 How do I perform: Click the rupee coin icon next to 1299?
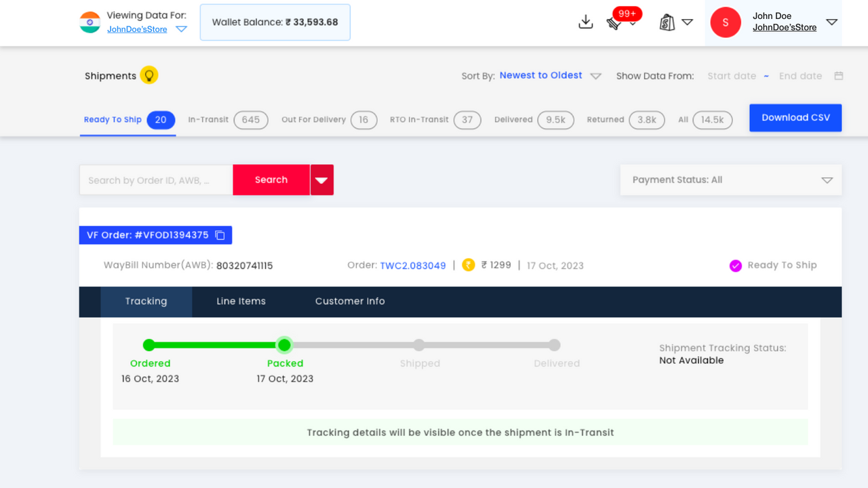coord(468,265)
